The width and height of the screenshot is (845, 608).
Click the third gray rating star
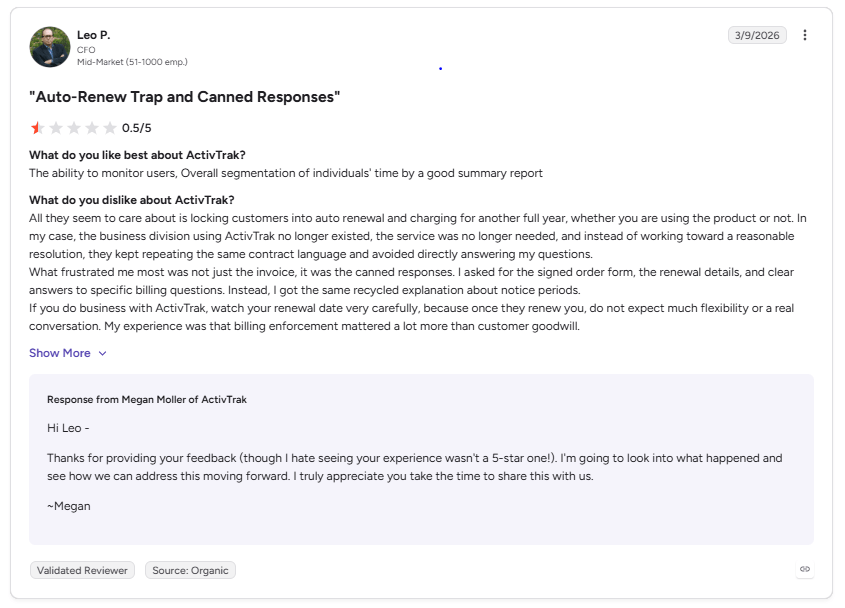[74, 128]
